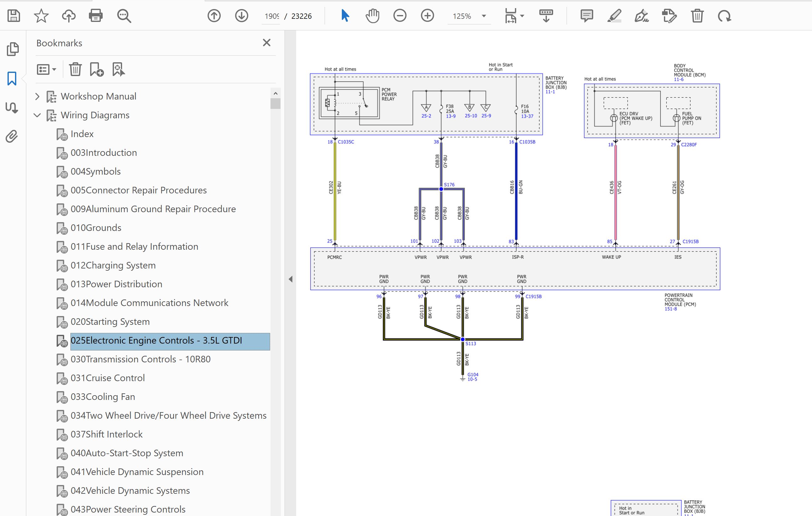Expand the Workshop Manual bookmark

[x=38, y=97]
